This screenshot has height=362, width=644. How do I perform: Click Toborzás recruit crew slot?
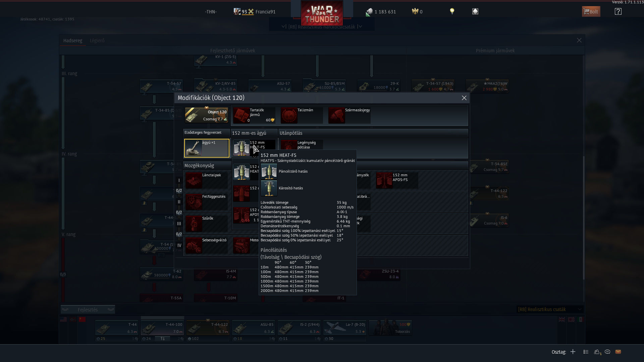pyautogui.click(x=390, y=328)
